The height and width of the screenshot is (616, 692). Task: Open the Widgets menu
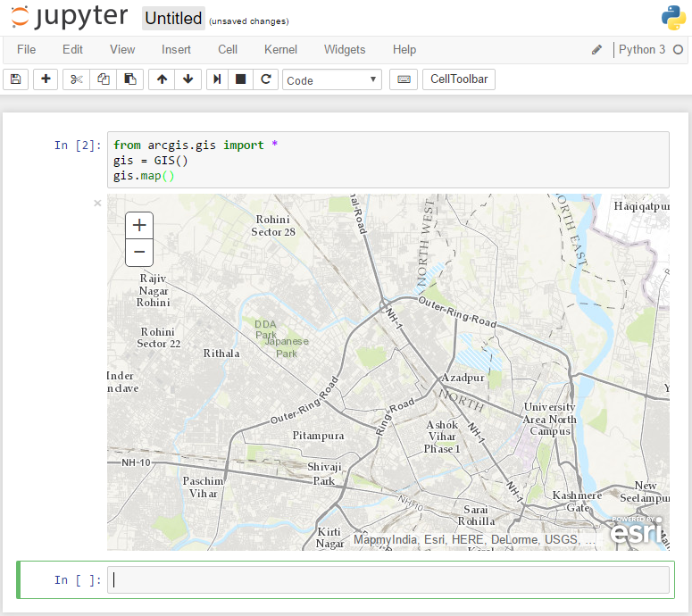pyautogui.click(x=345, y=49)
